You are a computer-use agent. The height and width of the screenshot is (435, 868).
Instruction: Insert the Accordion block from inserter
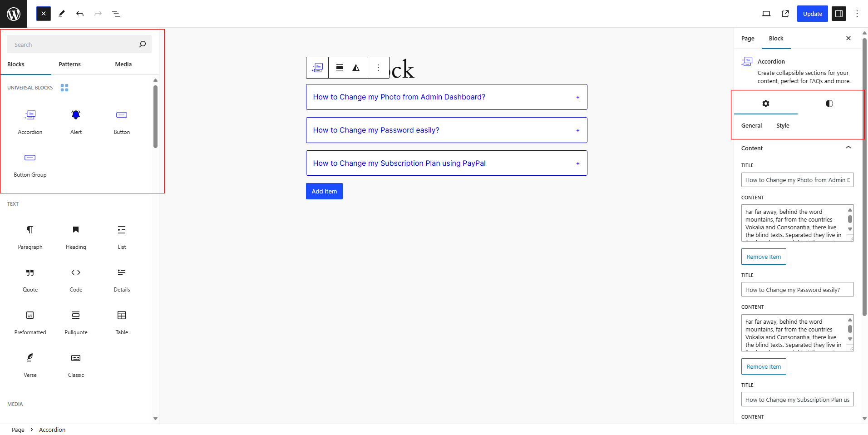(30, 122)
